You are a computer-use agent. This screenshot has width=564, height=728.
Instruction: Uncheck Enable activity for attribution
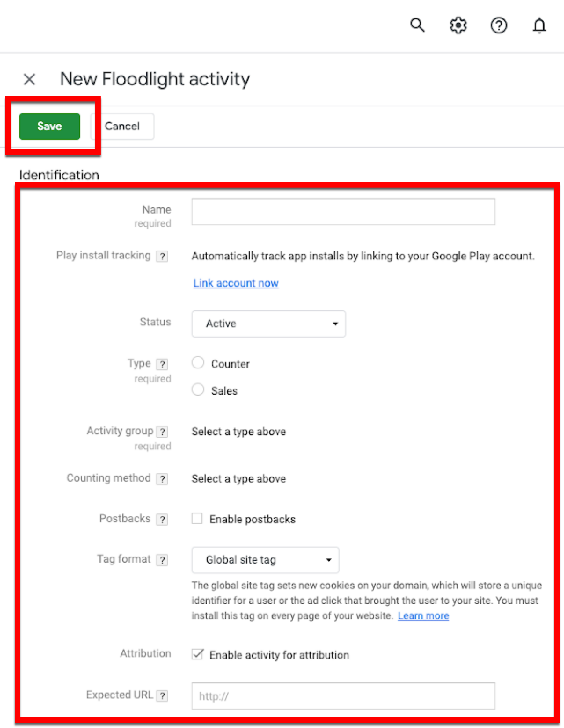198,654
